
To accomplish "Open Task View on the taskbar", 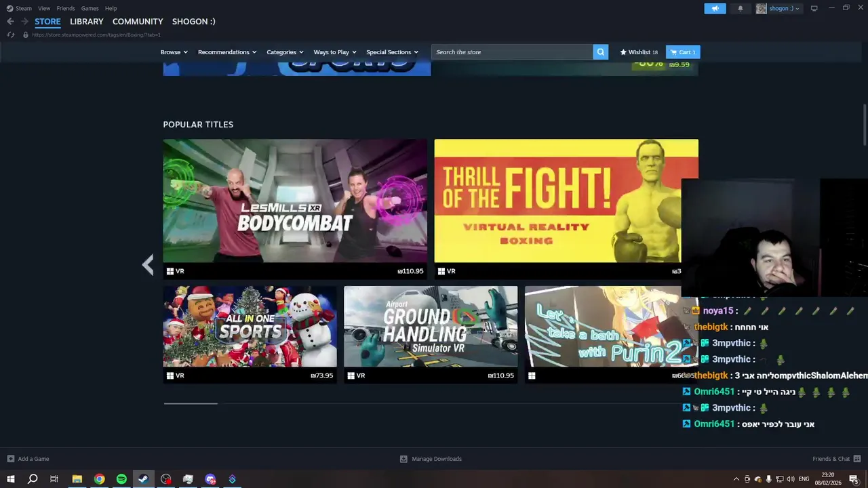I will 54,479.
